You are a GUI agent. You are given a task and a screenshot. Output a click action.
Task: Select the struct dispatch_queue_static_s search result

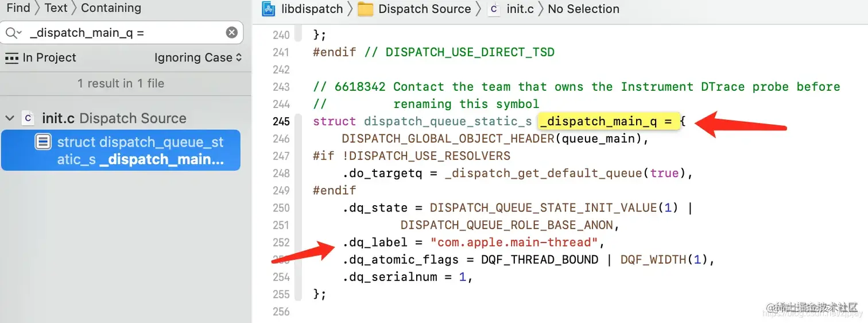coord(121,150)
